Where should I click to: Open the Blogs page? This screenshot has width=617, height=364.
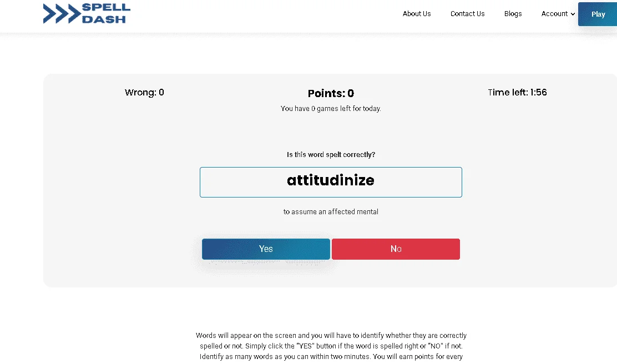click(513, 14)
